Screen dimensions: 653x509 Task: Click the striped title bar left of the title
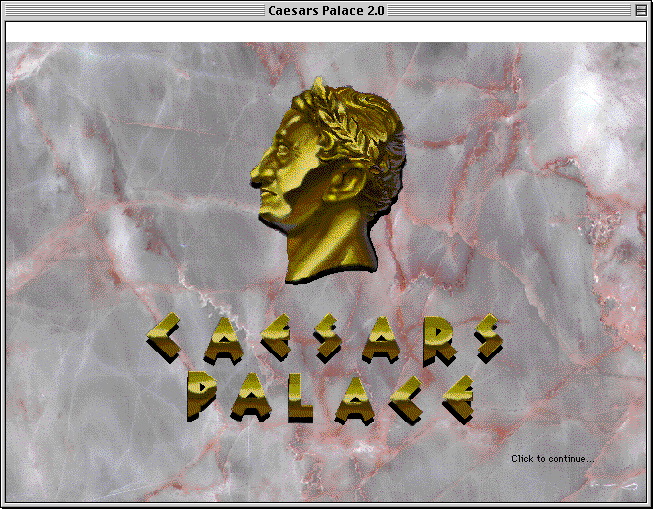tap(130, 10)
